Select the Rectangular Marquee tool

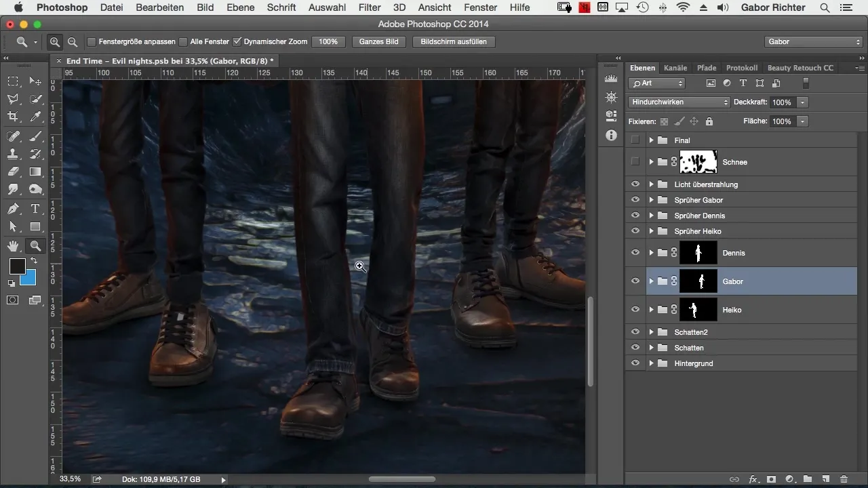coord(13,81)
